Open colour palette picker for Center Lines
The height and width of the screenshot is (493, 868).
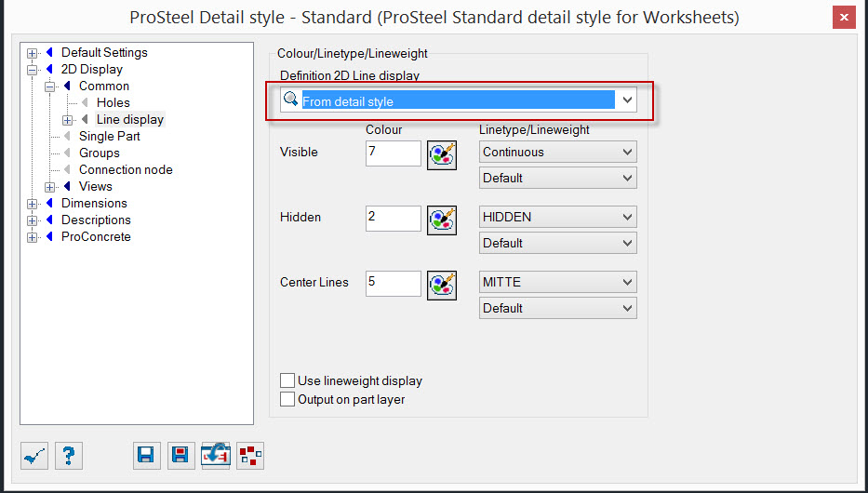pyautogui.click(x=442, y=286)
